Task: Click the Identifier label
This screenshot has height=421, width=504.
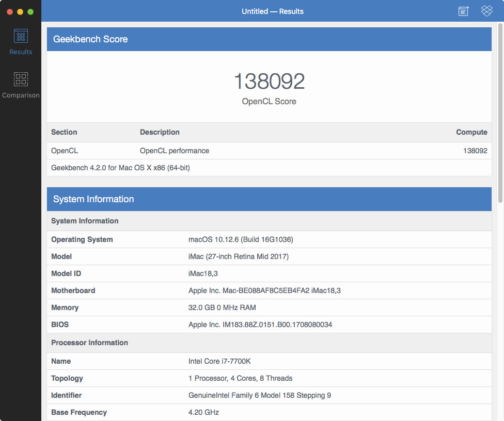Action: point(67,395)
